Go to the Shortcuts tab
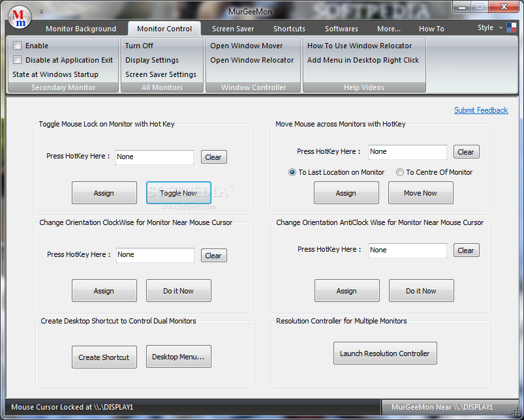Image resolution: width=524 pixels, height=420 pixels. 289,29
